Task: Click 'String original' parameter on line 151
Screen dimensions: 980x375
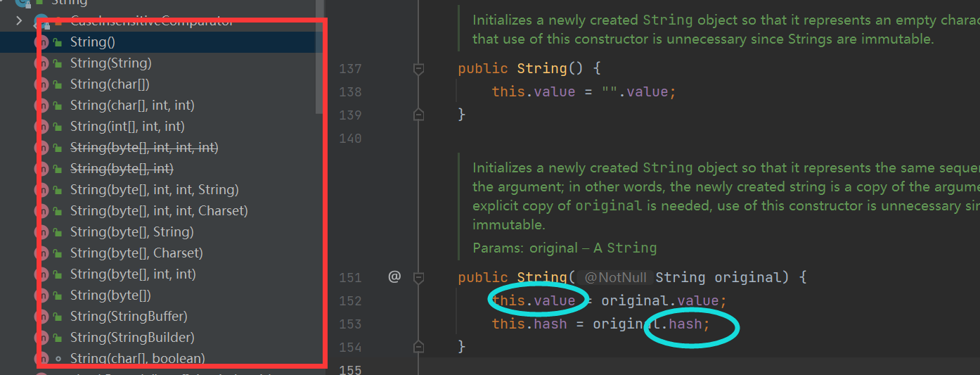Action: click(x=717, y=277)
